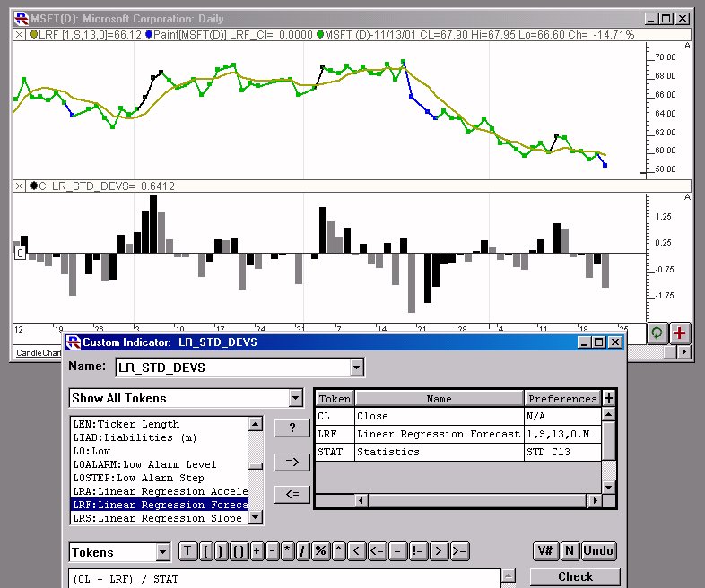The width and height of the screenshot is (705, 588).
Task: Open the Show All Tokens dropdown
Action: [295, 398]
